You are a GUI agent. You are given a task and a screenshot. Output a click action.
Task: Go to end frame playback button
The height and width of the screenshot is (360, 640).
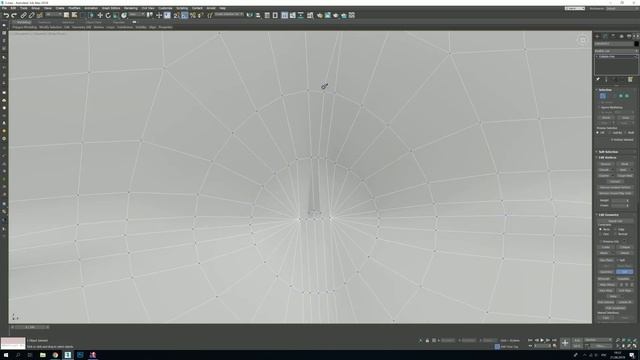point(554,340)
